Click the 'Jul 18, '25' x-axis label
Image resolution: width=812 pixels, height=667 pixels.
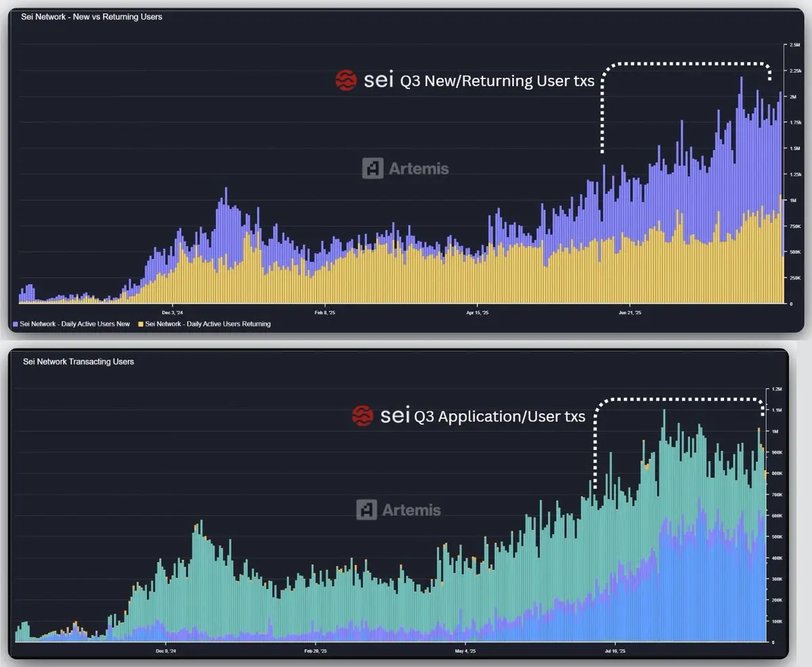tap(615, 651)
